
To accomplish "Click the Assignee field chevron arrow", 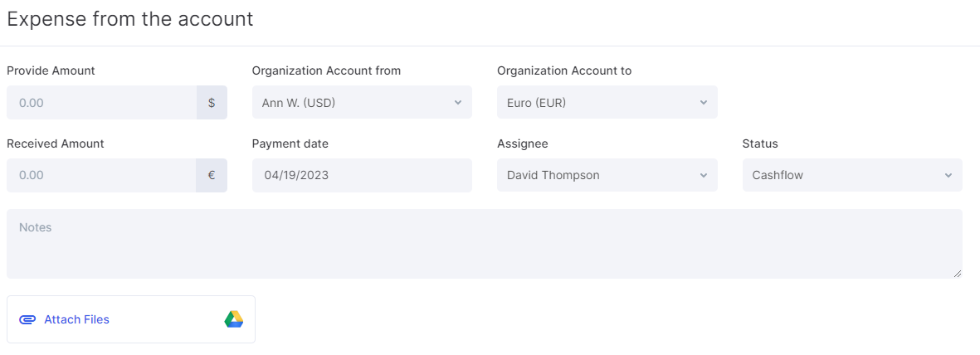I will (703, 176).
